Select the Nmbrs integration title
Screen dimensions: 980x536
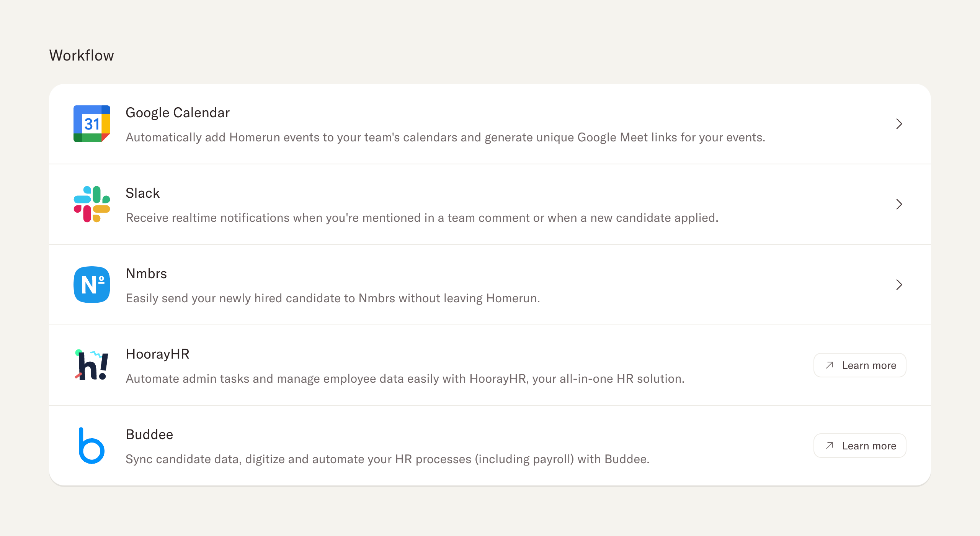[146, 274]
